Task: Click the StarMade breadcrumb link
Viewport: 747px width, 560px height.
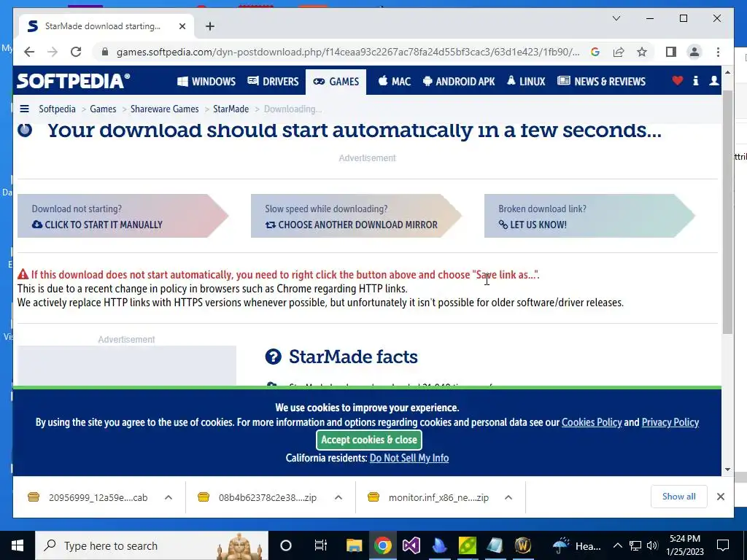Action: [231, 109]
